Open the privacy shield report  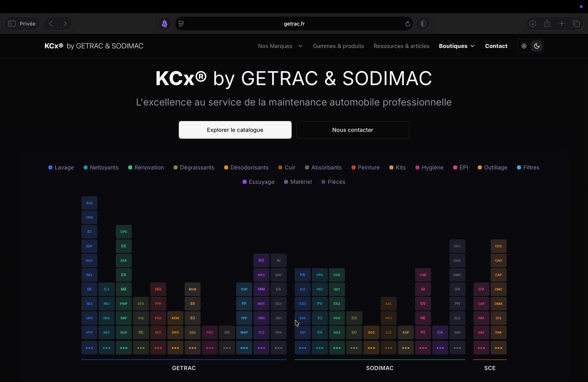(x=423, y=24)
